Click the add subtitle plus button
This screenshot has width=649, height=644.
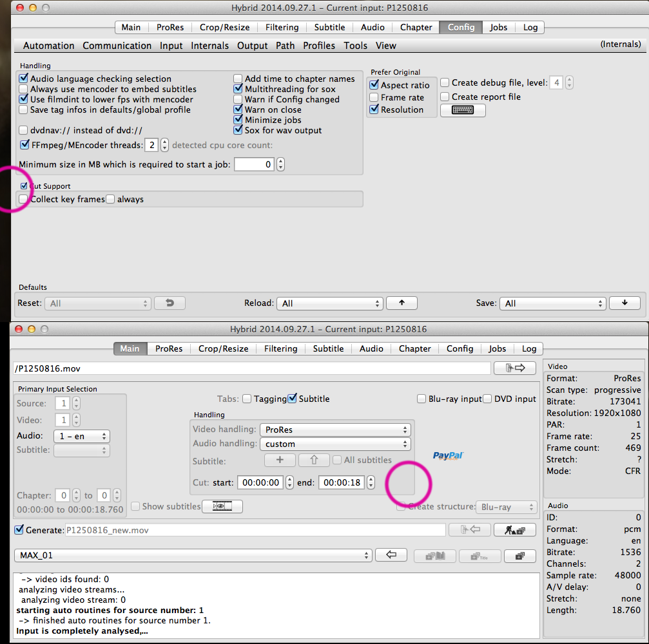click(x=280, y=460)
